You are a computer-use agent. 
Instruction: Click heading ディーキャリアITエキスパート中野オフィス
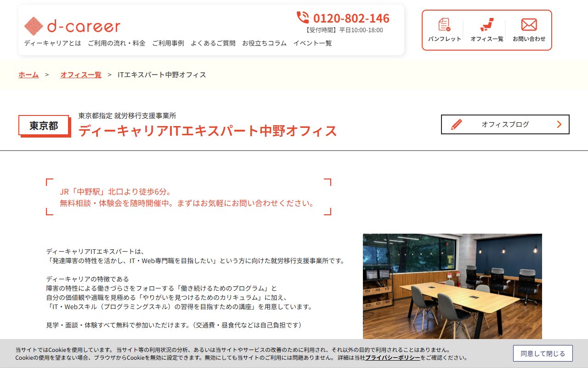(208, 131)
